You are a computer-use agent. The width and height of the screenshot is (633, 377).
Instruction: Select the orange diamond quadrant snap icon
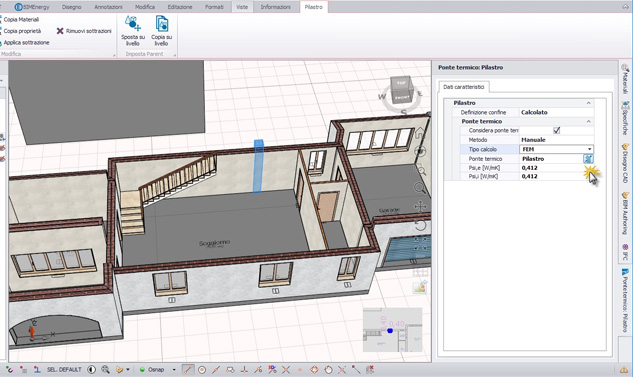(314, 369)
